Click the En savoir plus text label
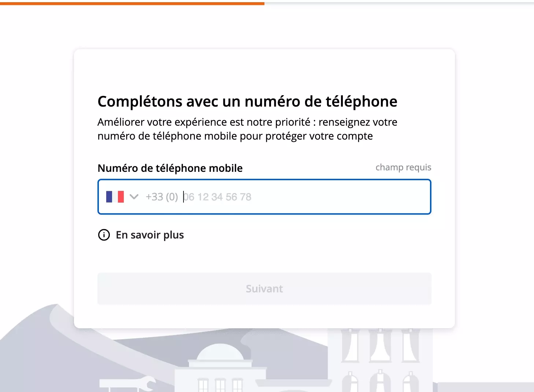Viewport: 534px width, 392px height. click(x=150, y=235)
